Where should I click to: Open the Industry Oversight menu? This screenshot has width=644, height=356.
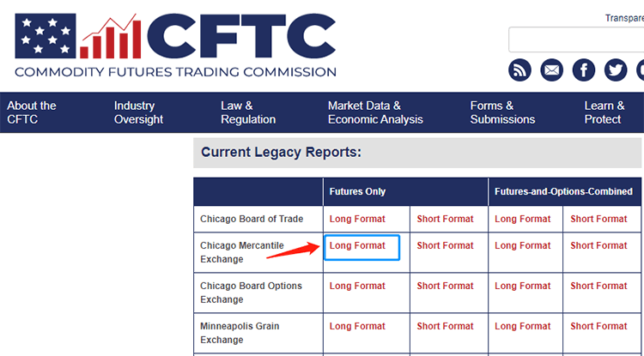pyautogui.click(x=138, y=112)
